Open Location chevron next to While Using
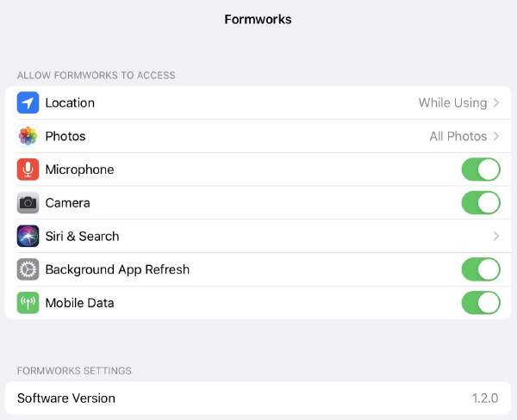Viewport: 517px width, 420px height. pos(496,103)
